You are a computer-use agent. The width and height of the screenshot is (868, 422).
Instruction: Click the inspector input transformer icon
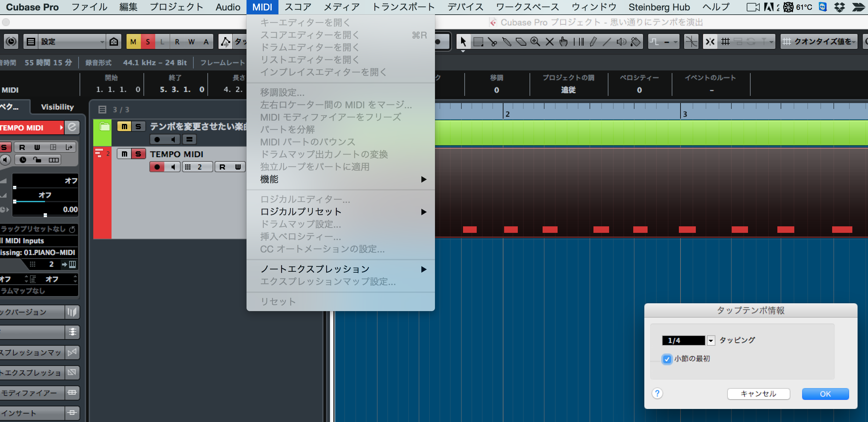click(69, 147)
